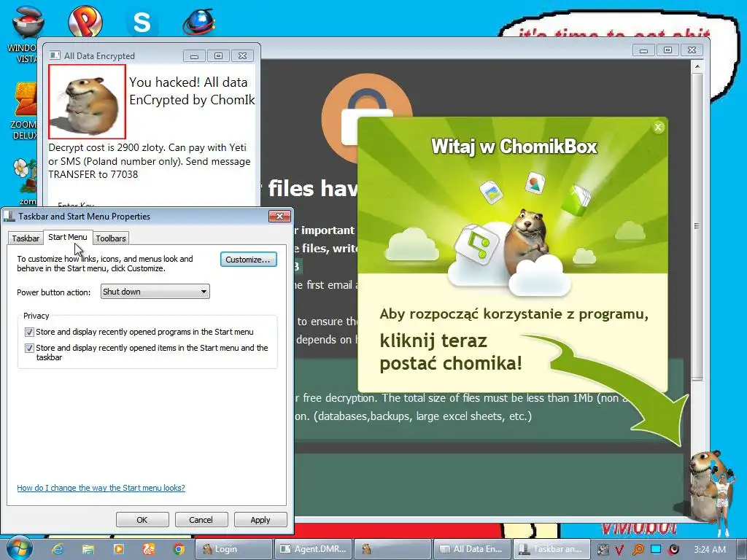Screen dimensions: 747x560
Task: Click the hamster character in ChomikBox popup
Action: pos(527,241)
